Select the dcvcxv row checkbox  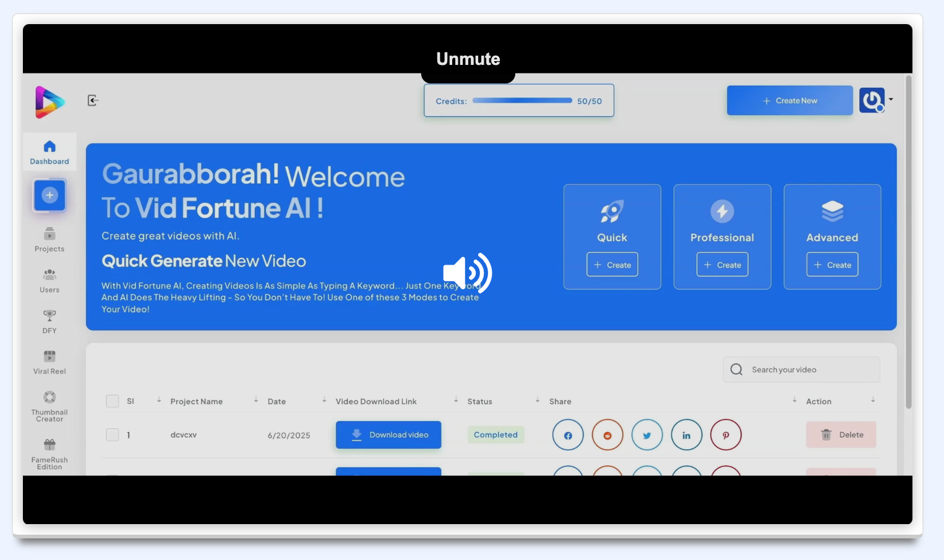point(113,435)
